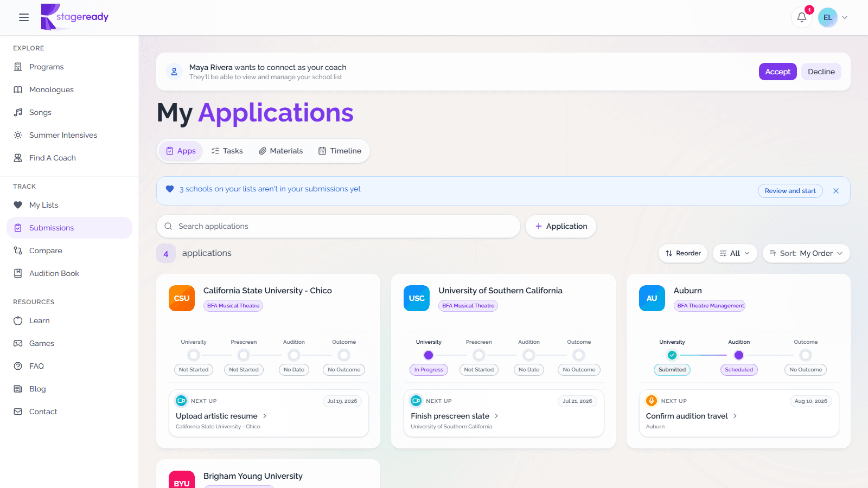
Task: Open Finish prescreen slate task
Action: pyautogui.click(x=454, y=416)
